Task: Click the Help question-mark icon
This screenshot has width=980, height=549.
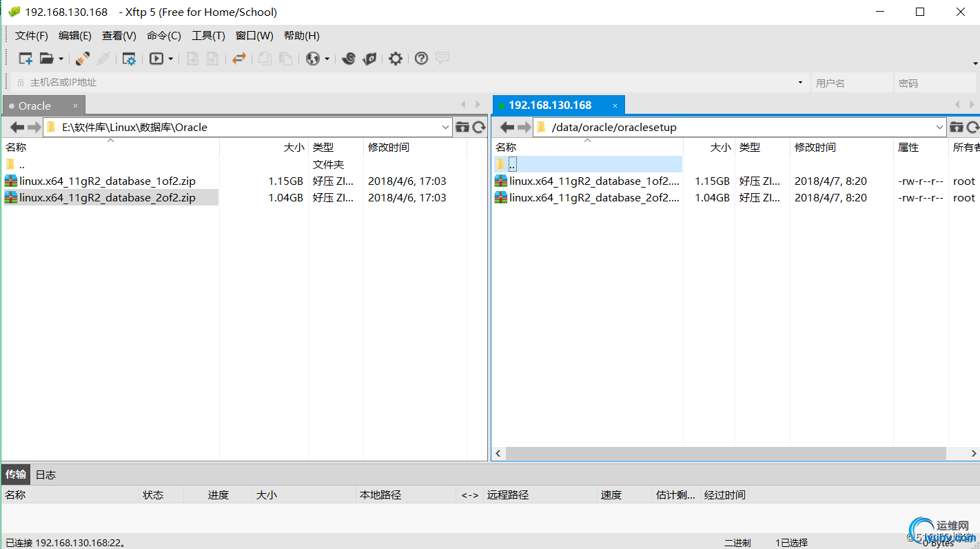Action: pyautogui.click(x=422, y=59)
